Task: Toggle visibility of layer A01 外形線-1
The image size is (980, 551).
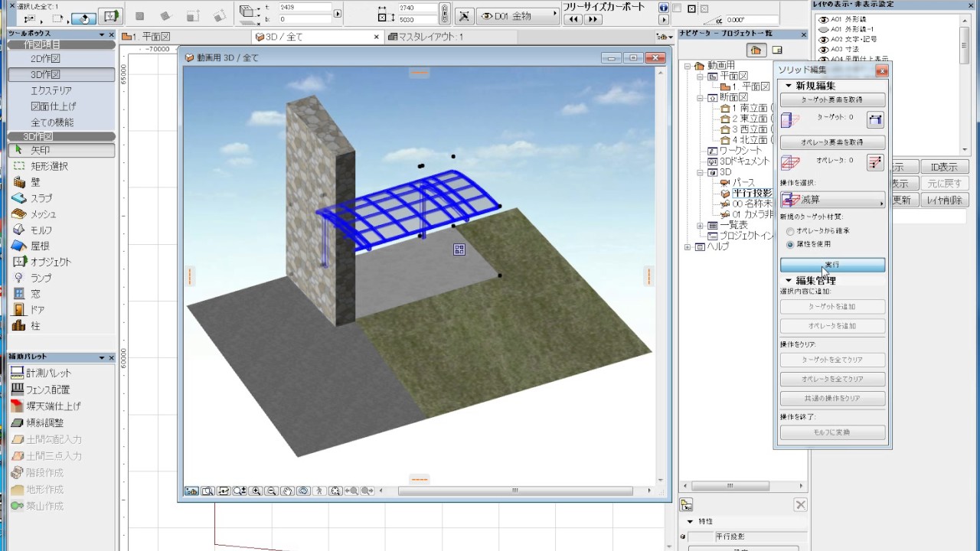Action: coord(823,29)
